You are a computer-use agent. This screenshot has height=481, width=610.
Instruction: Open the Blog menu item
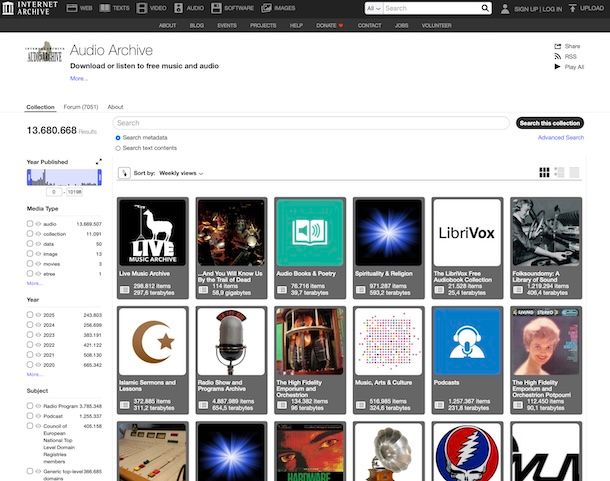[x=196, y=26]
